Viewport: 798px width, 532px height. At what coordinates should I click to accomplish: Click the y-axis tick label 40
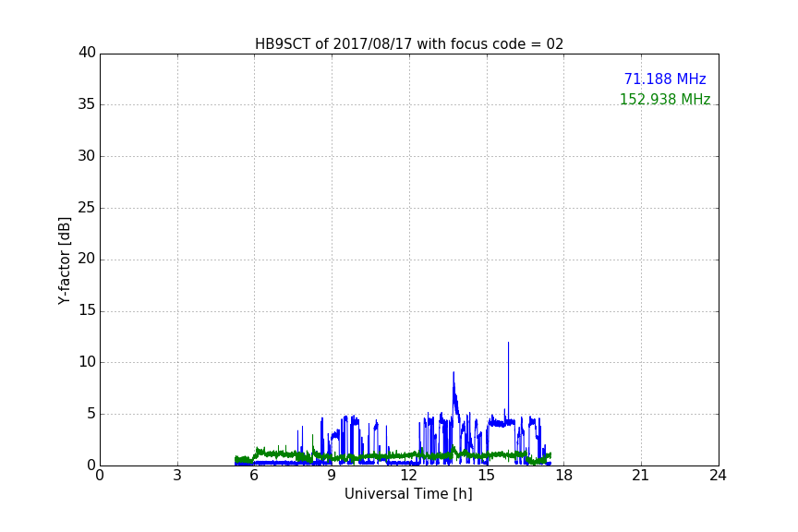87,53
